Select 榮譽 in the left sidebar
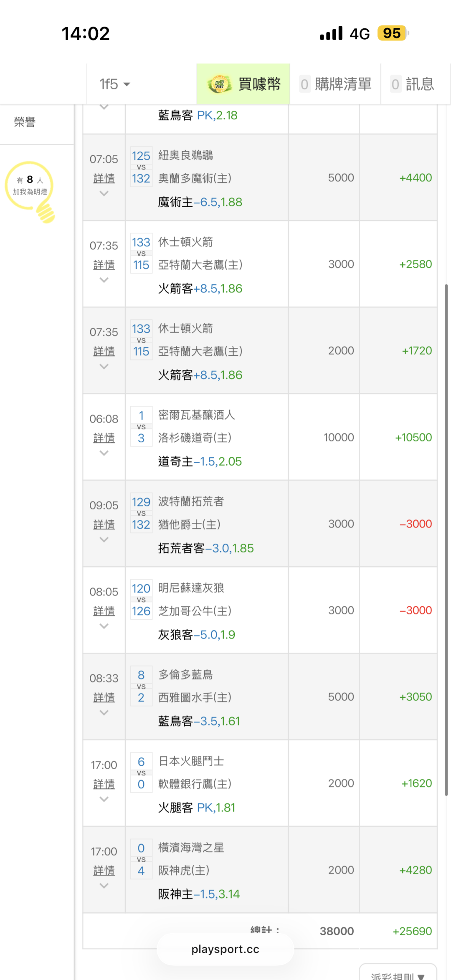 point(25,122)
